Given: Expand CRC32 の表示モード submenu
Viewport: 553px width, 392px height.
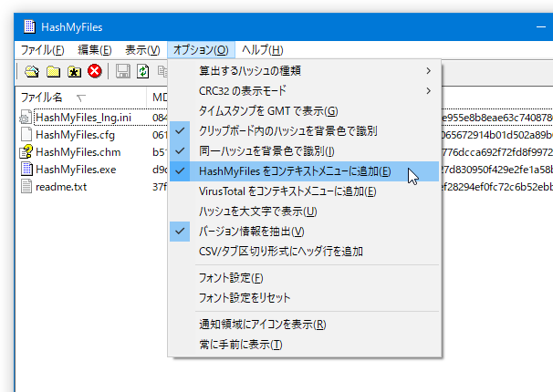Looking at the screenshot, I should [305, 91].
